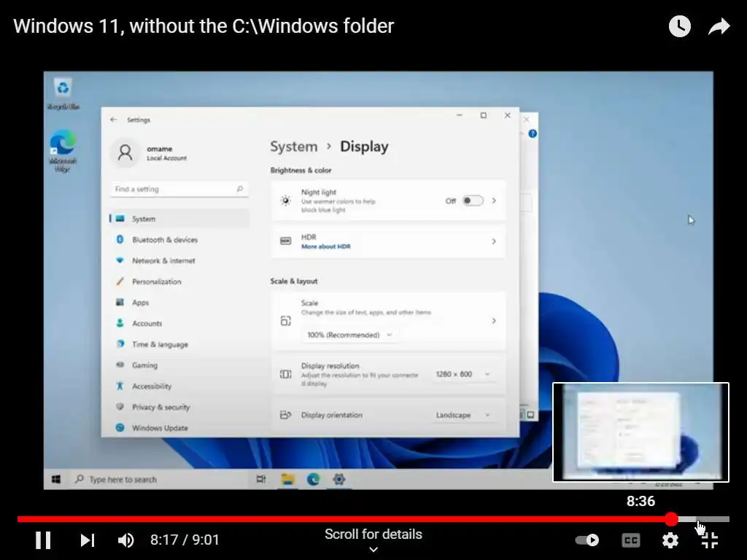The height and width of the screenshot is (560, 747).
Task: Open Gaming settings
Action: pos(179,365)
